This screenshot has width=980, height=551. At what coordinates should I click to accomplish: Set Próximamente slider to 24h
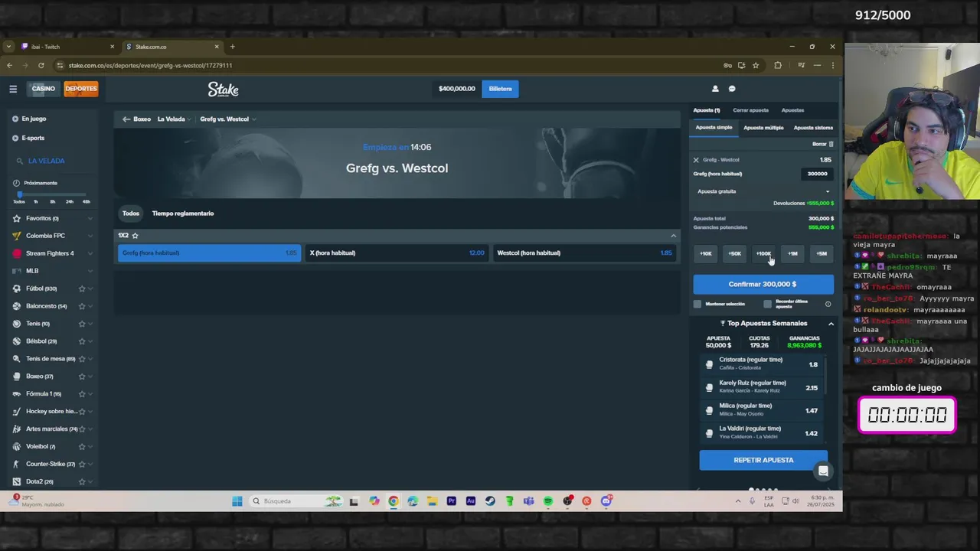point(70,201)
